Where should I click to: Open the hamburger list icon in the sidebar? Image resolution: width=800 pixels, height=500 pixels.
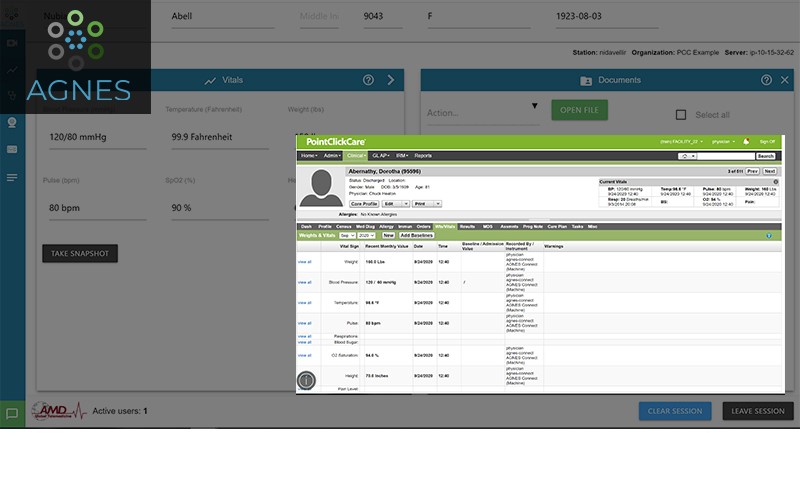point(12,177)
